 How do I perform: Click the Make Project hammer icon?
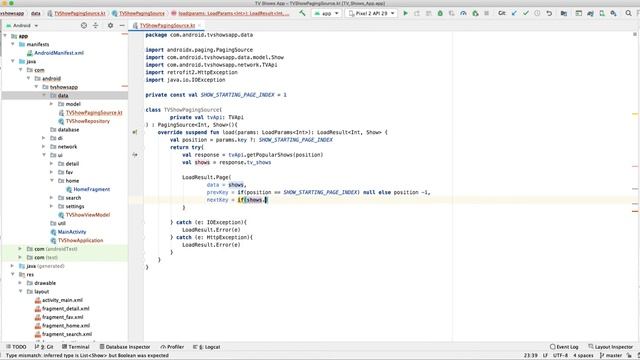coord(302,13)
